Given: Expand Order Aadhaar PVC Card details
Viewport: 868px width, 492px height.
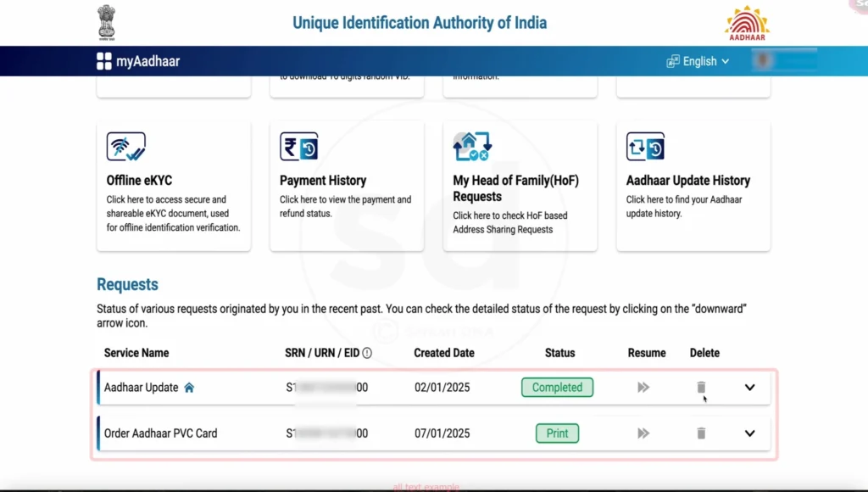Looking at the screenshot, I should click(749, 433).
